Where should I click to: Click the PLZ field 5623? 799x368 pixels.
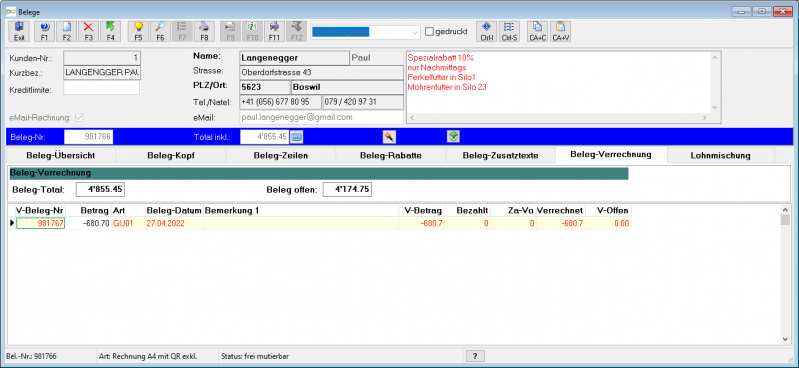tap(264, 87)
